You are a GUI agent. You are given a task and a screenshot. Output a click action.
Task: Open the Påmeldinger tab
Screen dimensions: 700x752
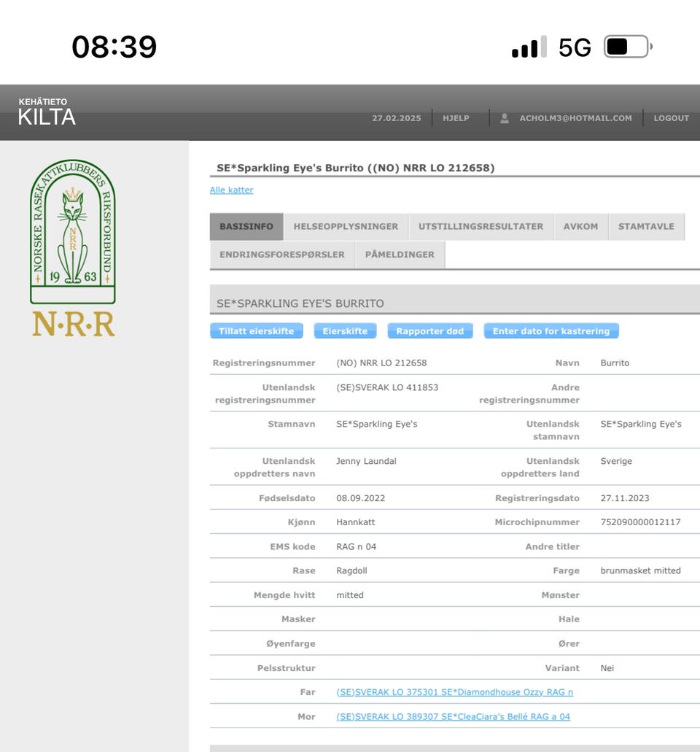400,255
